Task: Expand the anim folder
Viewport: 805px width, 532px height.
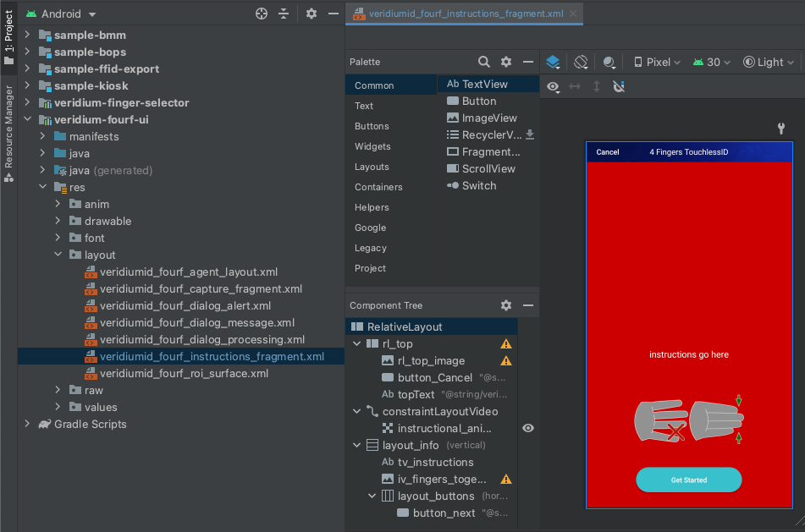Action: (58, 204)
